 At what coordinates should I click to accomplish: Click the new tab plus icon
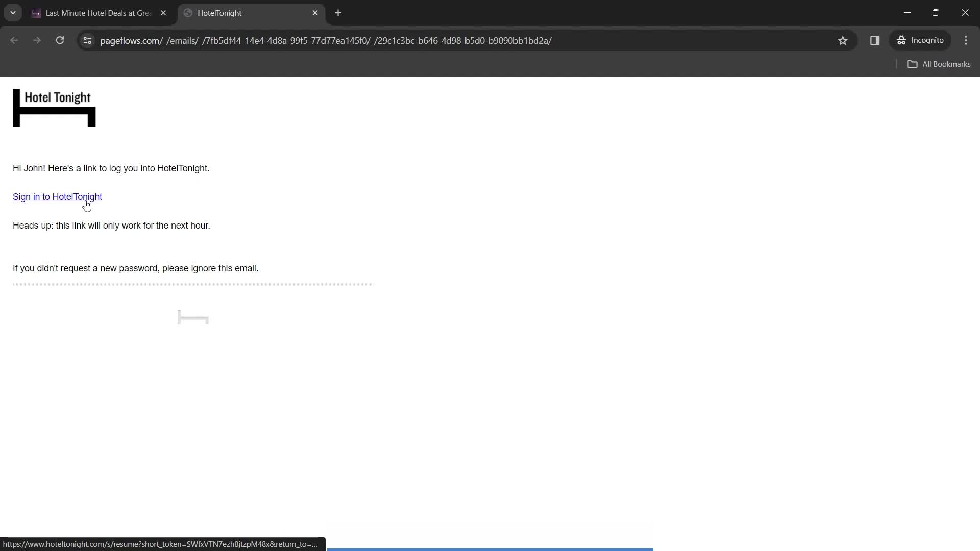pyautogui.click(x=339, y=13)
